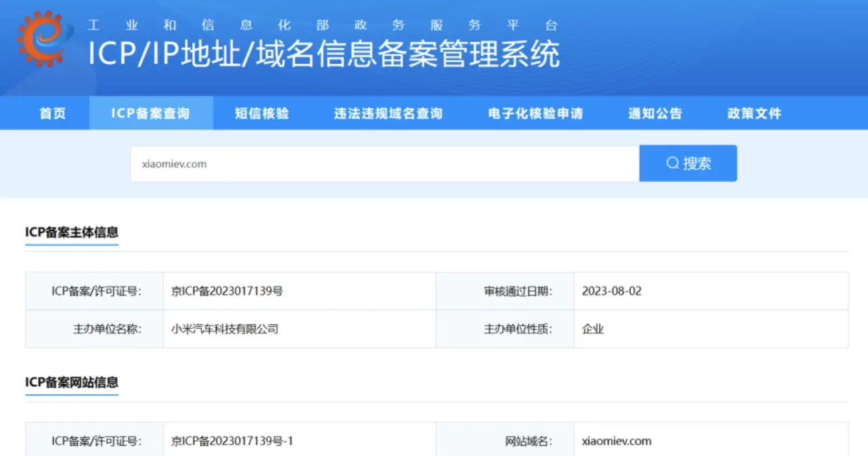868x456 pixels.
Task: Select the 京ICP备2023017139号-1 value
Action: 232,441
